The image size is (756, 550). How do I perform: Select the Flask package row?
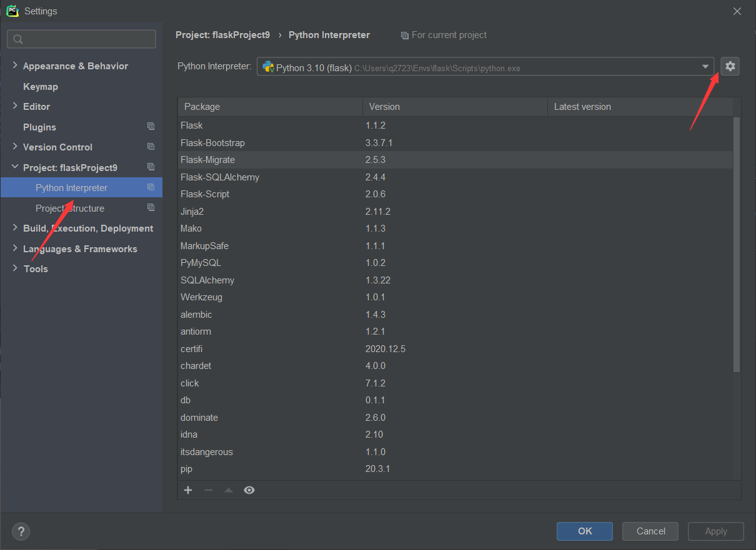455,125
